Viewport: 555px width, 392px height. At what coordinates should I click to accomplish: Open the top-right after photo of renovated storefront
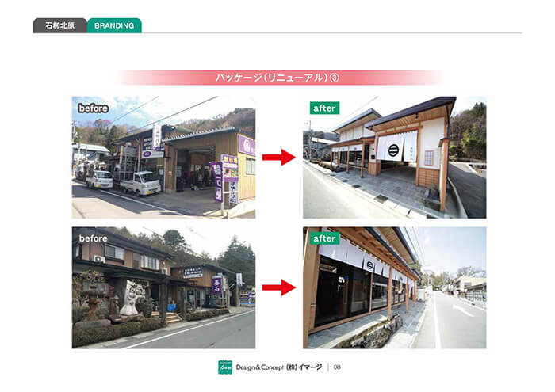394,158
